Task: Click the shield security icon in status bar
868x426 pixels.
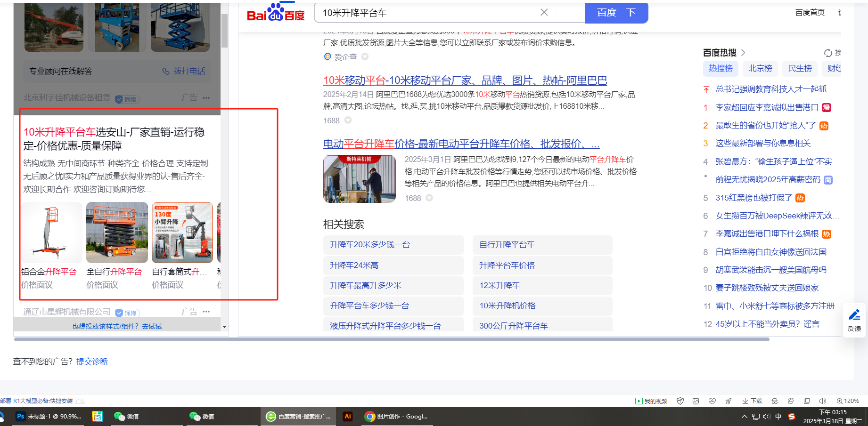Action: pyautogui.click(x=680, y=401)
